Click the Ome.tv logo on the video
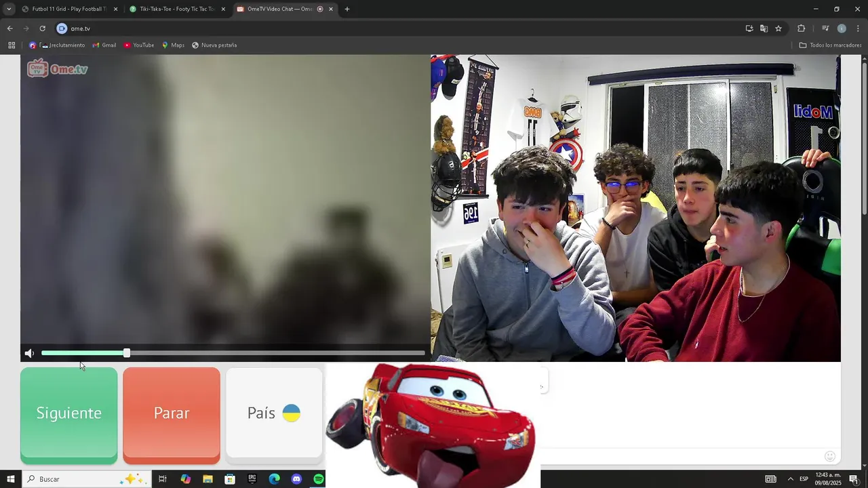This screenshot has height=488, width=868. (x=58, y=68)
